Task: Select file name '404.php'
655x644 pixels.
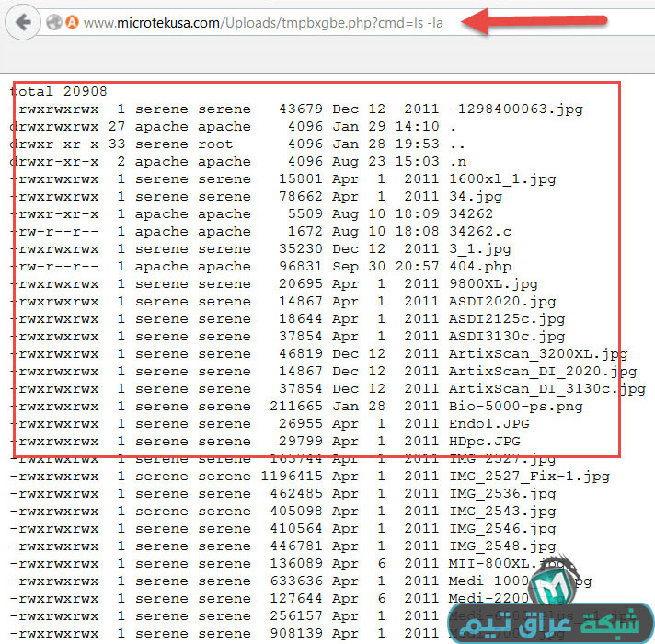Action: pyautogui.click(x=480, y=267)
